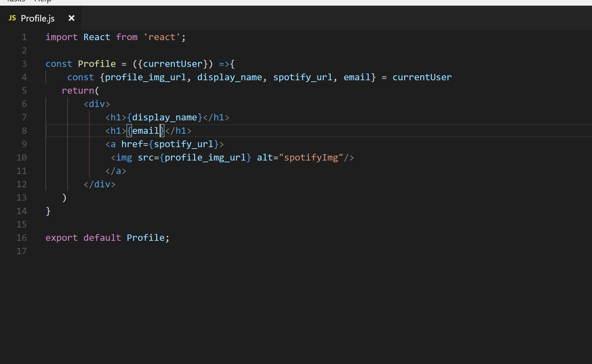Click the spotifyImg alt text on line 10
Viewport: 592px width, 364px height.
[x=312, y=157]
